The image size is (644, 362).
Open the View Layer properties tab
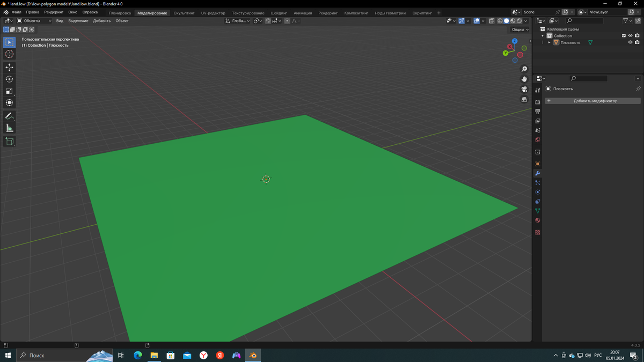click(537, 121)
